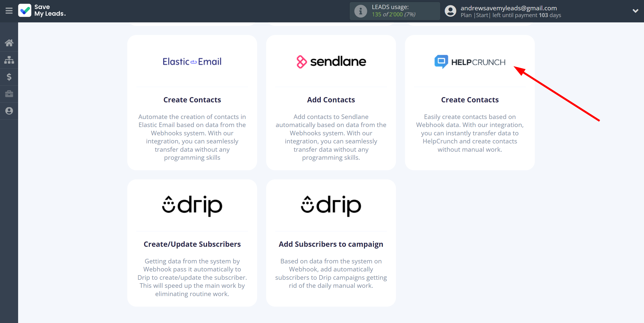Click the Elastic Email card description
The height and width of the screenshot is (323, 644).
(192, 137)
